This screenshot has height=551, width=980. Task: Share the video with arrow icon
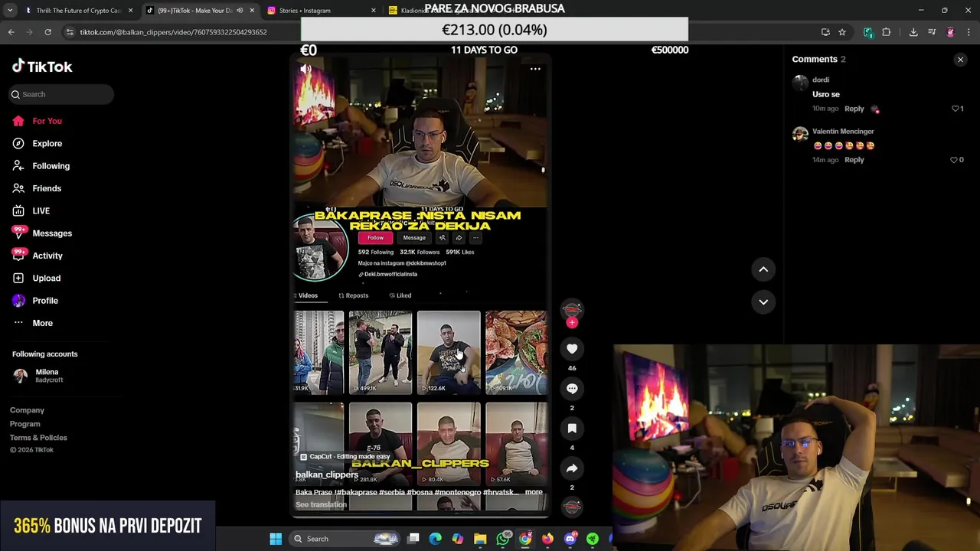click(x=572, y=468)
